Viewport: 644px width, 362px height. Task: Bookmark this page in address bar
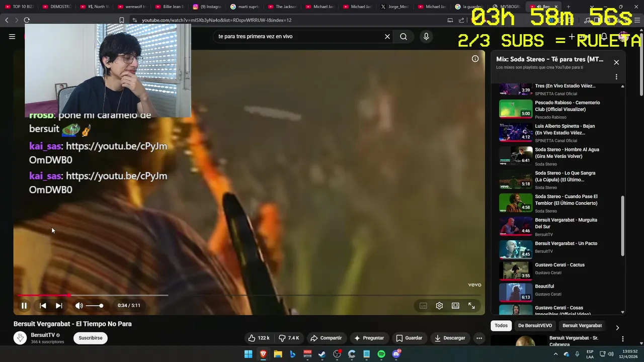coord(121,20)
